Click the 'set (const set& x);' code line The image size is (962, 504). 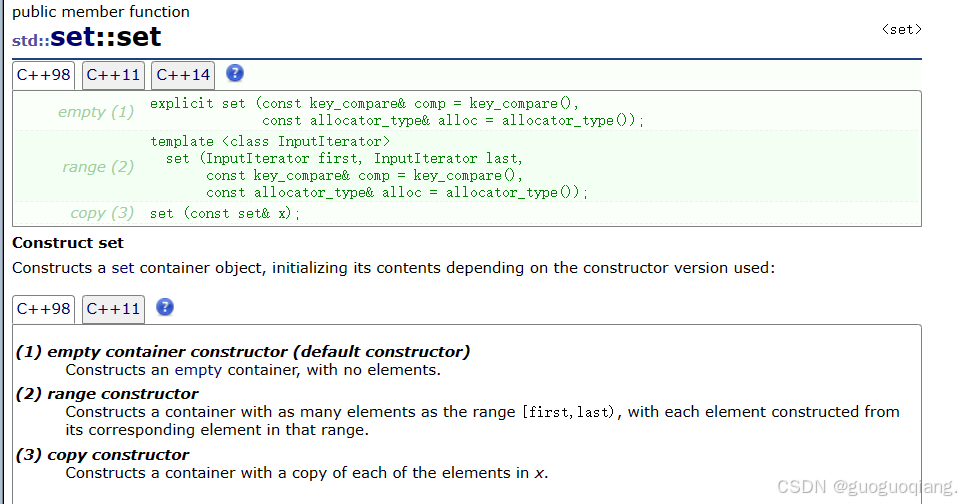pos(225,214)
